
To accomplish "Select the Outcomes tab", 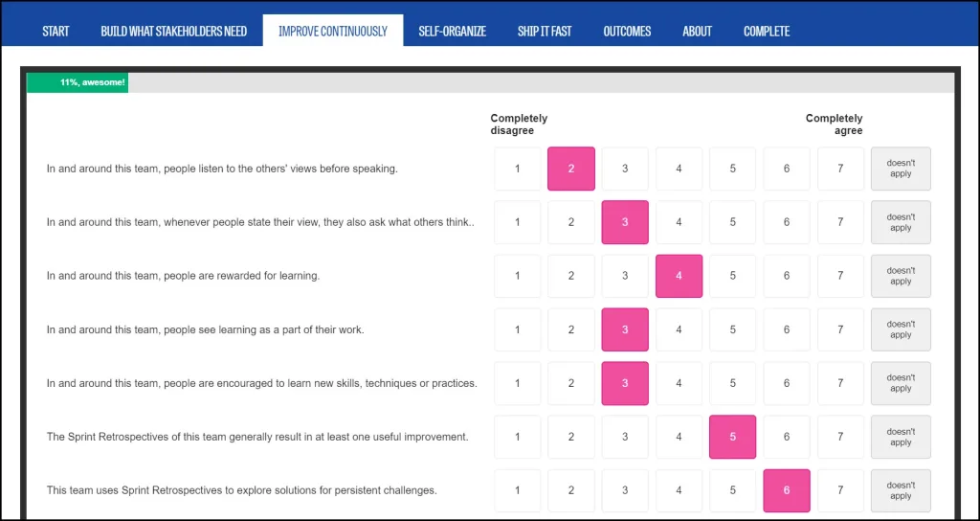I will coord(627,32).
